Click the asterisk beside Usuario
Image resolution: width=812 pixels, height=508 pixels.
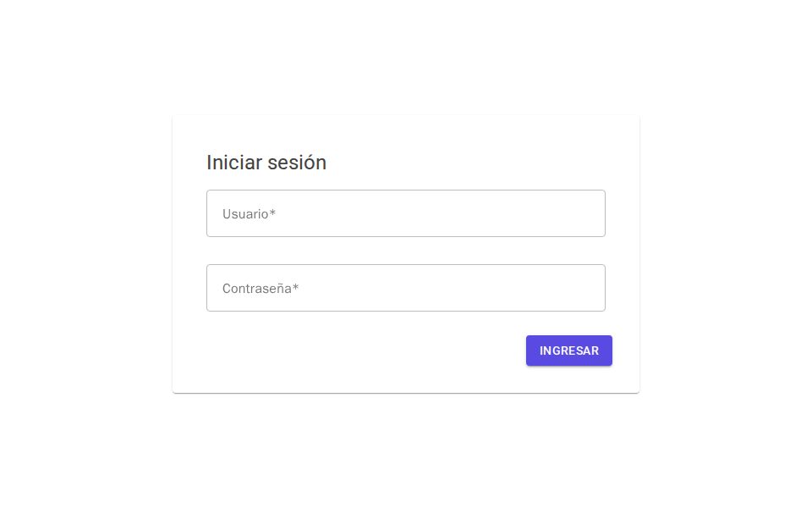pos(272,214)
